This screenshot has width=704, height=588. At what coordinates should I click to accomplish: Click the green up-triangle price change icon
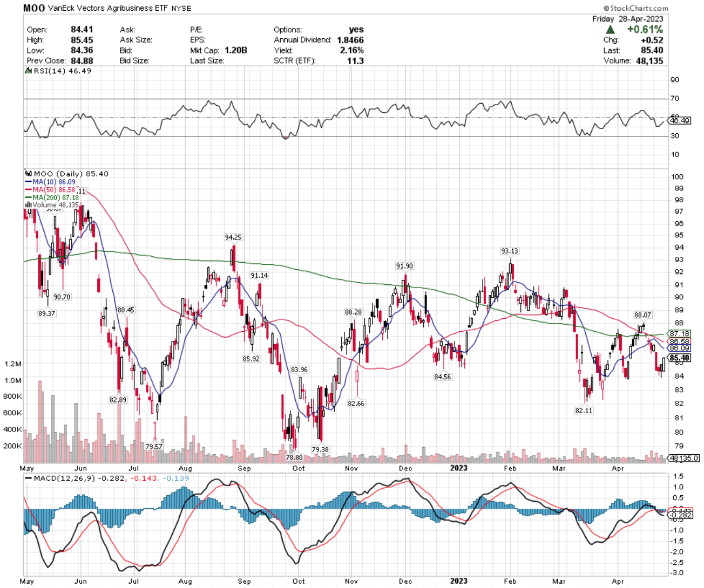610,30
